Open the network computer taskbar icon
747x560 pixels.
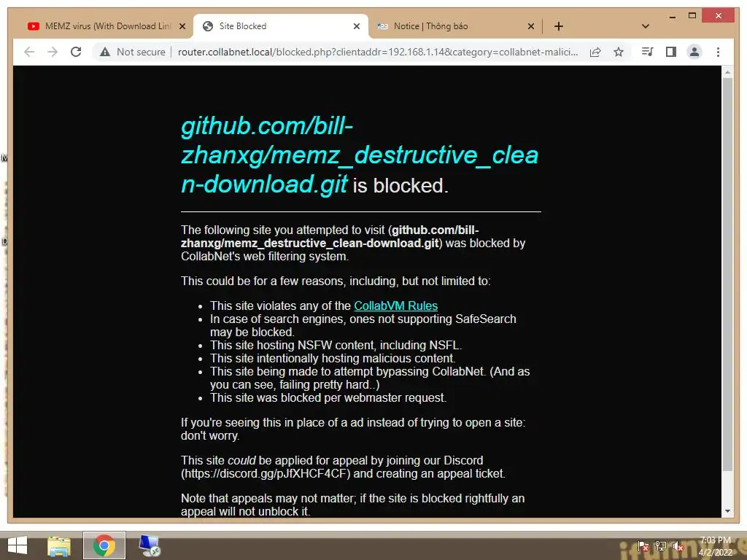[x=150, y=545]
